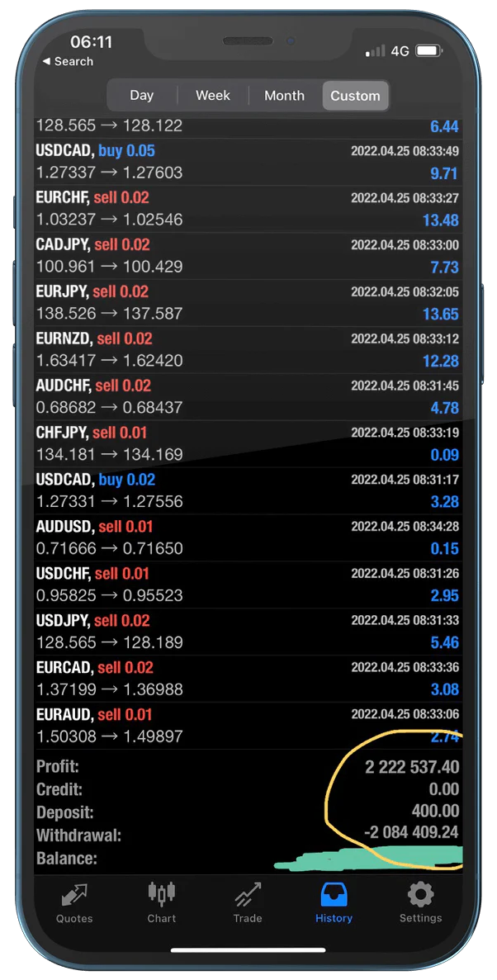
Task: Expand the EURCHF sell 0.02 trade details
Action: (248, 209)
